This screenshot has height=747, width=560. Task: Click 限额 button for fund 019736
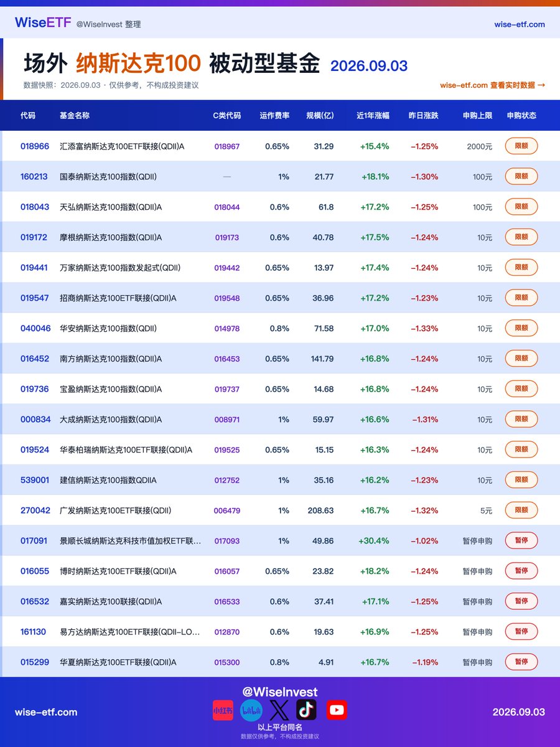(521, 389)
